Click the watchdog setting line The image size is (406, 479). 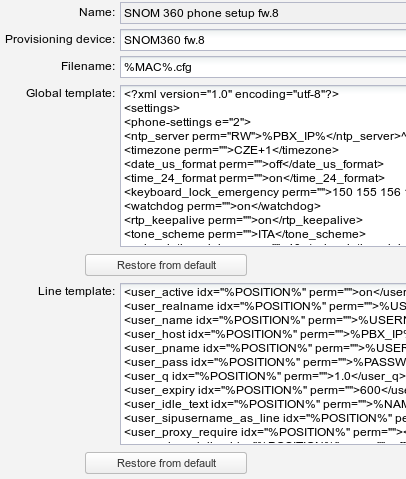222,206
